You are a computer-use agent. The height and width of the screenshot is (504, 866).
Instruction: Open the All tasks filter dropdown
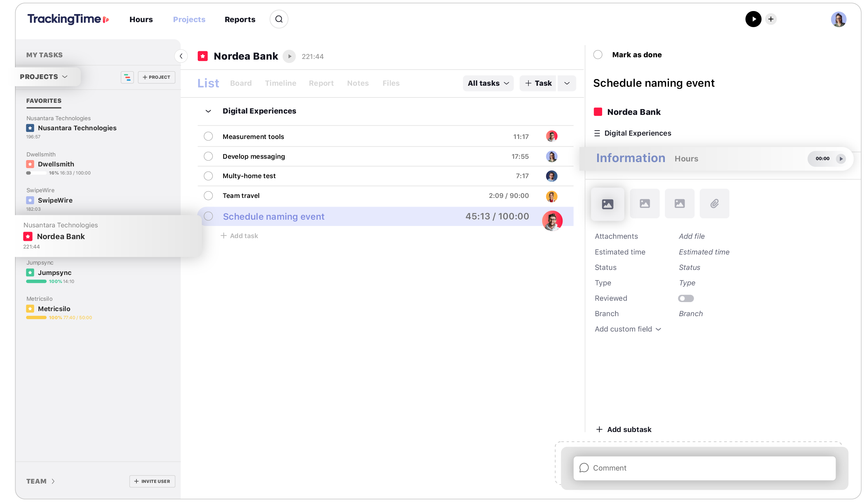click(x=488, y=83)
